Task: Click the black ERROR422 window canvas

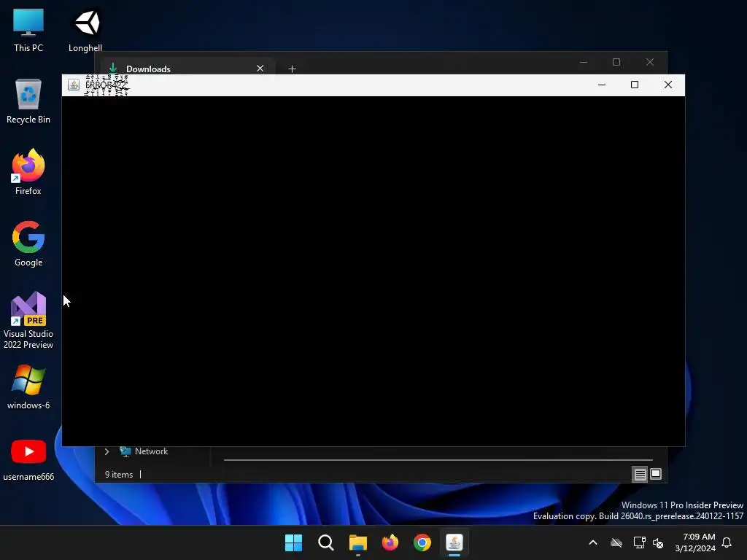Action: [373, 271]
